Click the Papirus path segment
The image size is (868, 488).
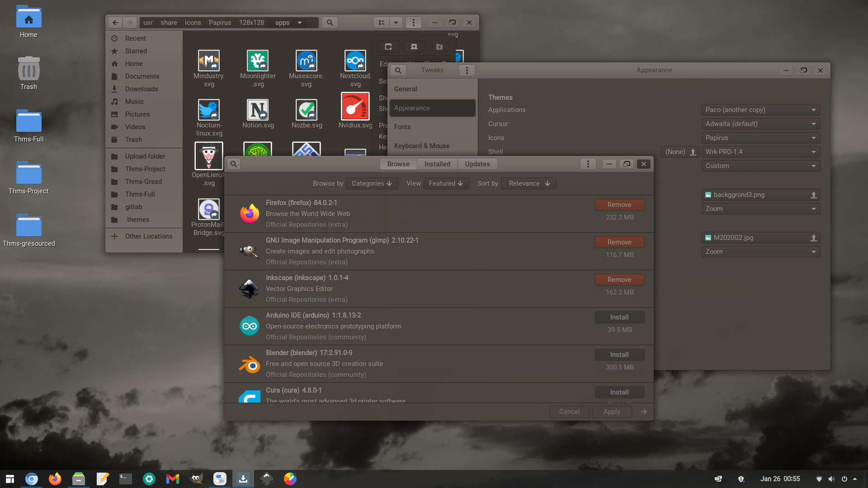(220, 23)
